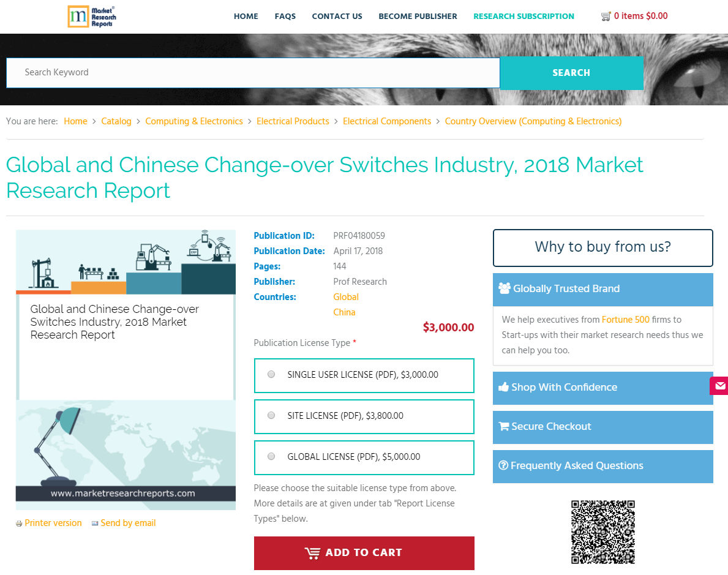
Task: Click the printer icon beside Printer version
Action: click(18, 523)
